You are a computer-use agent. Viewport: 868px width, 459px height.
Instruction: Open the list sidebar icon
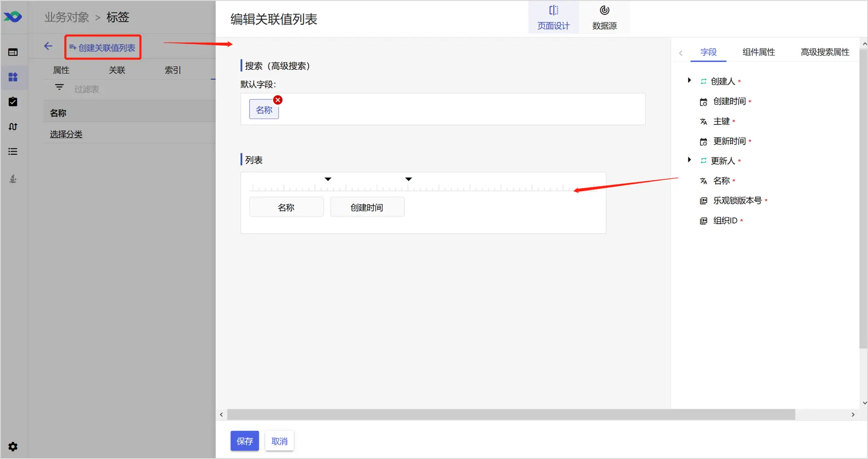click(x=13, y=152)
